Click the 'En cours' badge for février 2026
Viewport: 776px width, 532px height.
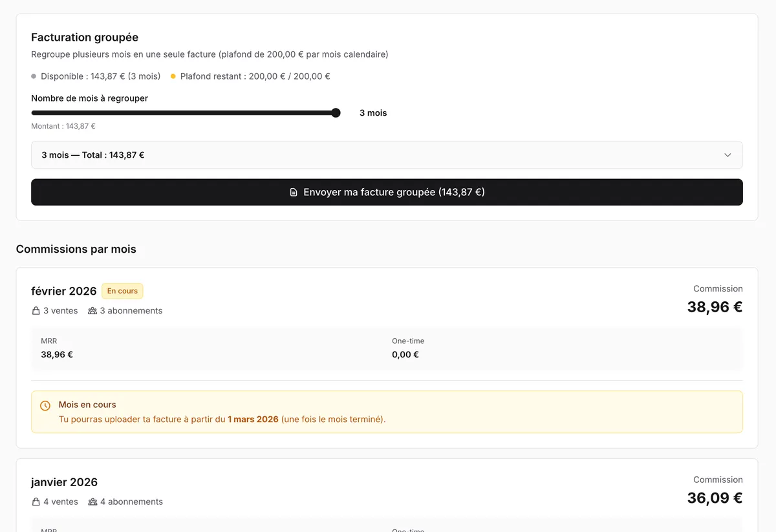tap(122, 291)
